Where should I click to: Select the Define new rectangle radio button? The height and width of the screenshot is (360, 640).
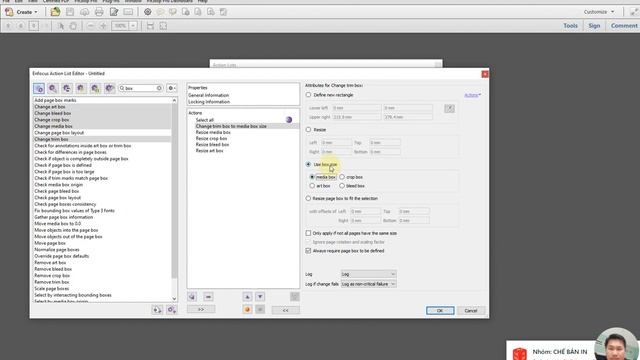(x=309, y=95)
